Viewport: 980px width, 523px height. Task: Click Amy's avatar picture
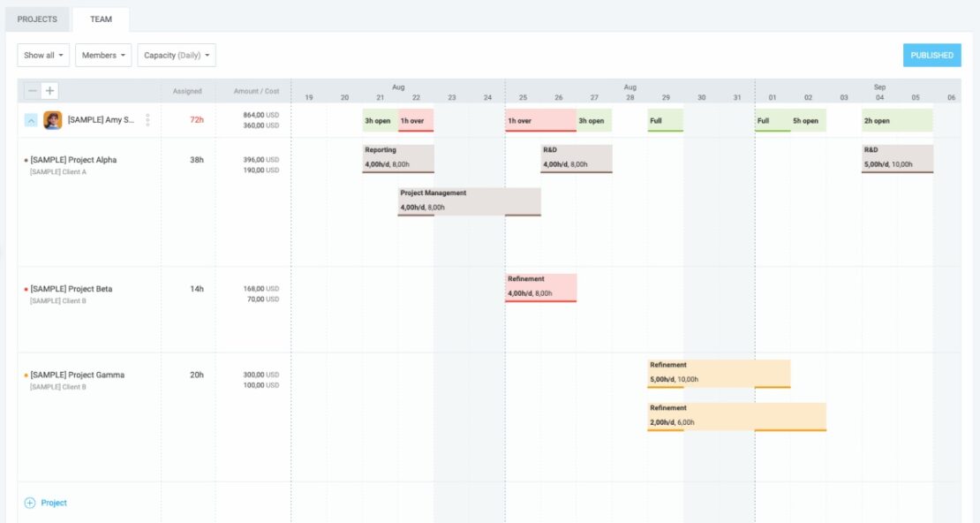53,120
